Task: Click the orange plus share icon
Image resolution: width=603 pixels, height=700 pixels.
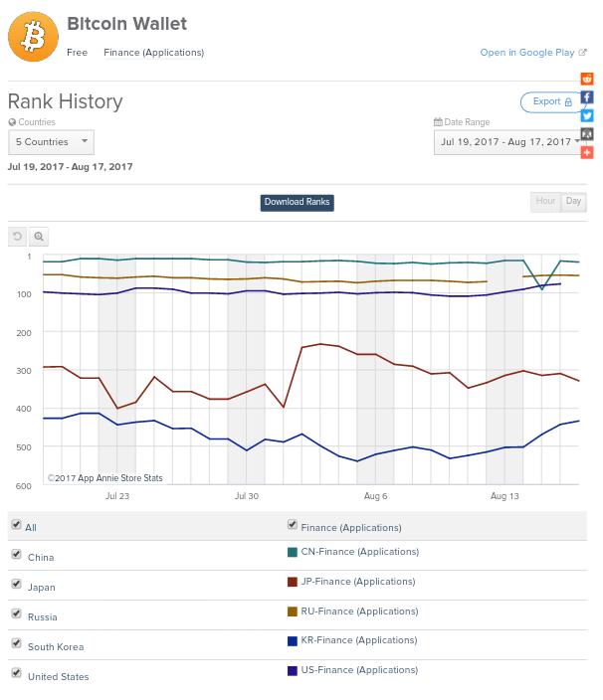Action: (587, 152)
